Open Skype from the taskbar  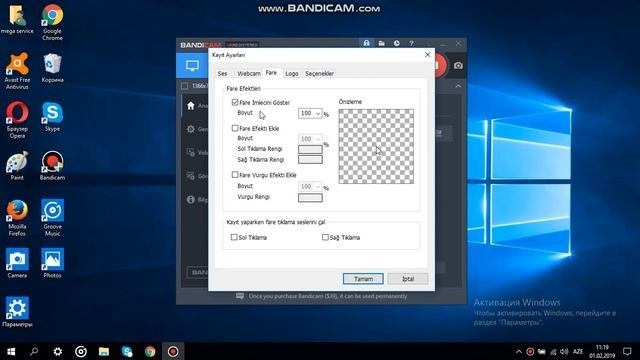click(127, 351)
